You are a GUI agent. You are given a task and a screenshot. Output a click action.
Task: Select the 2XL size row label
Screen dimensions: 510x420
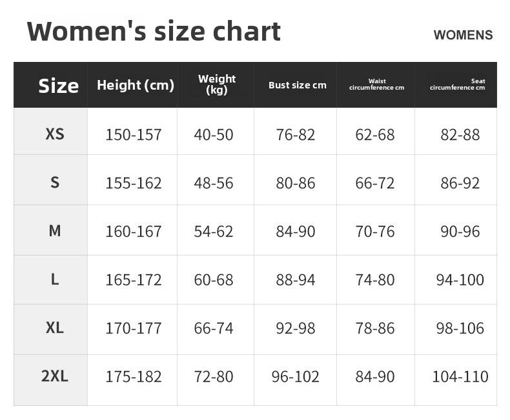(55, 376)
